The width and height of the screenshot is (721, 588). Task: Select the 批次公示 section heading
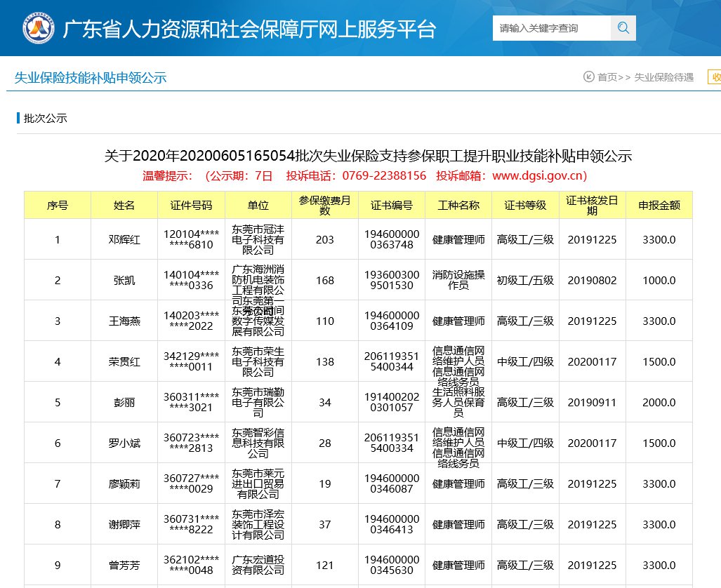pyautogui.click(x=46, y=118)
